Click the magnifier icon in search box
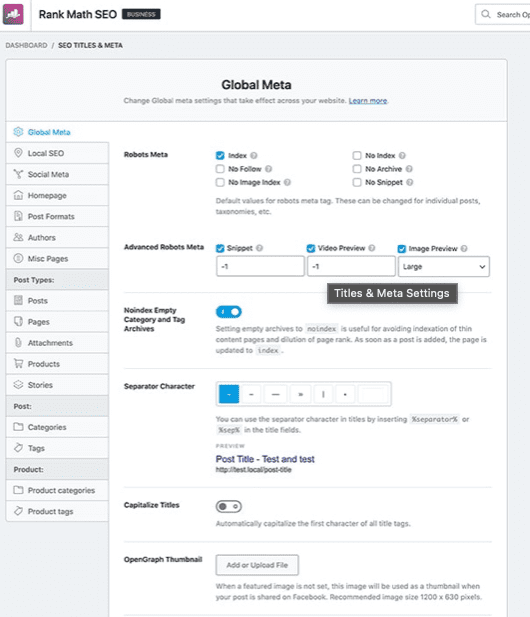 486,14
